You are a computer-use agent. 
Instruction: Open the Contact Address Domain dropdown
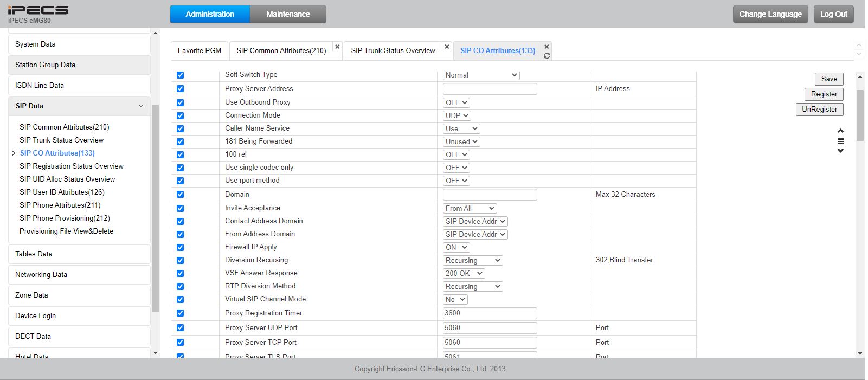(475, 221)
